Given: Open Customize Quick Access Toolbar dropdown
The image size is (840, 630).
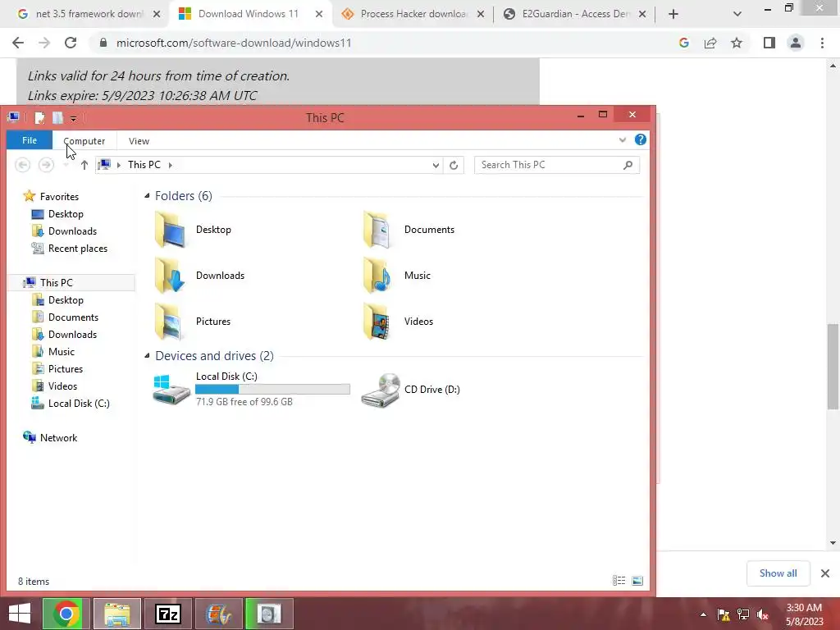Looking at the screenshot, I should tap(73, 118).
